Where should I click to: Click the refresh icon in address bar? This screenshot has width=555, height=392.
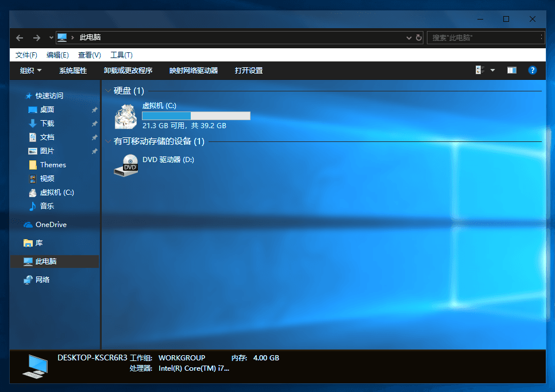click(x=419, y=37)
